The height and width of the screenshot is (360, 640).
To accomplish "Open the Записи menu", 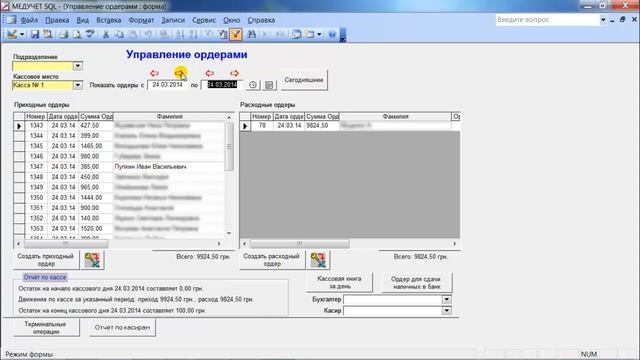I will 173,20.
